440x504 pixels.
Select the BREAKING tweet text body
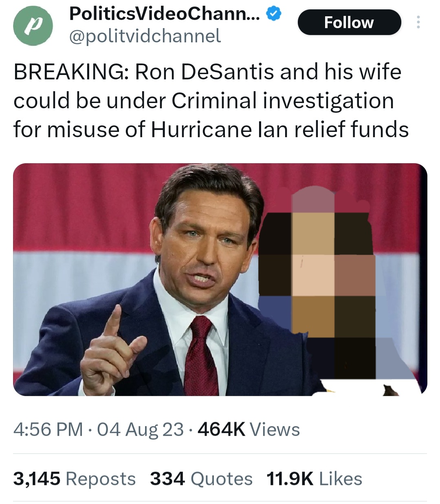pyautogui.click(x=211, y=101)
